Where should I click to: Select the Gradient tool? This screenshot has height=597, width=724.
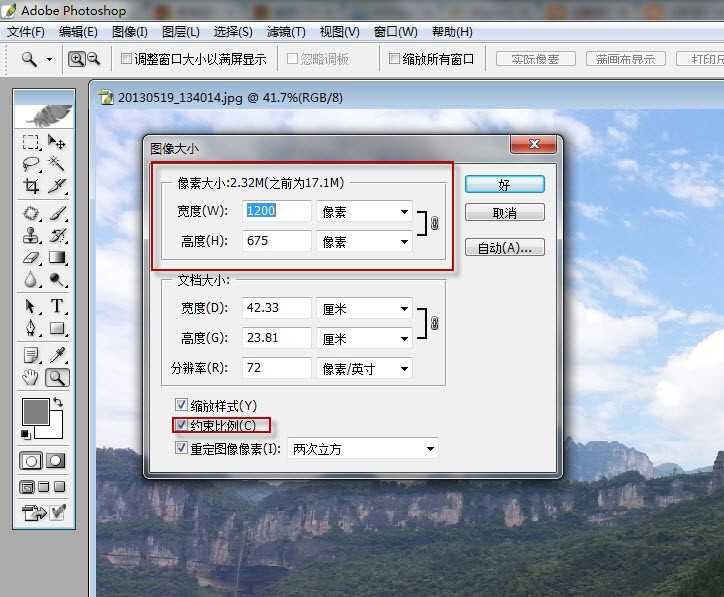(x=57, y=258)
